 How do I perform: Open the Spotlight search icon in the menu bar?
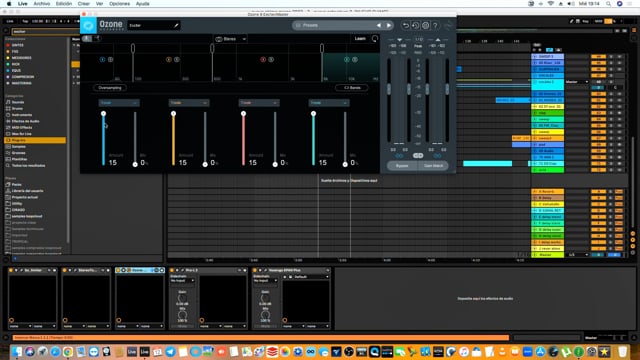coord(608,4)
